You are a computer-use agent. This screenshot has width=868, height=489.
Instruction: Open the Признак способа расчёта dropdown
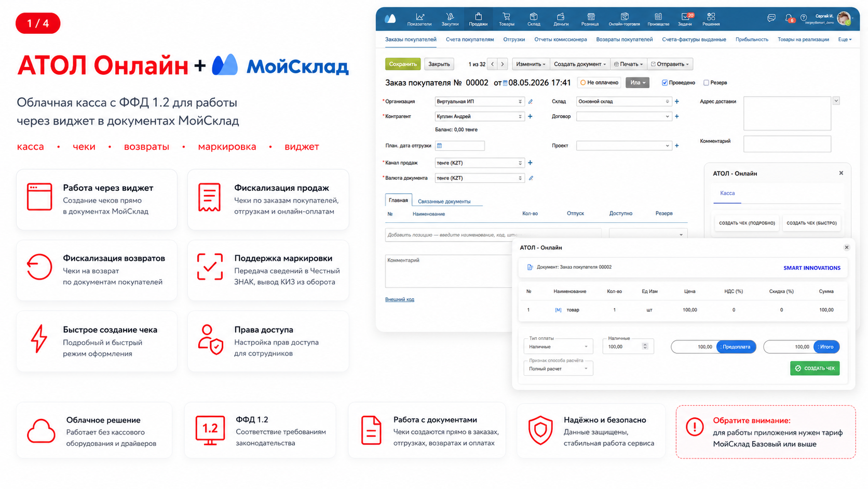(x=558, y=368)
